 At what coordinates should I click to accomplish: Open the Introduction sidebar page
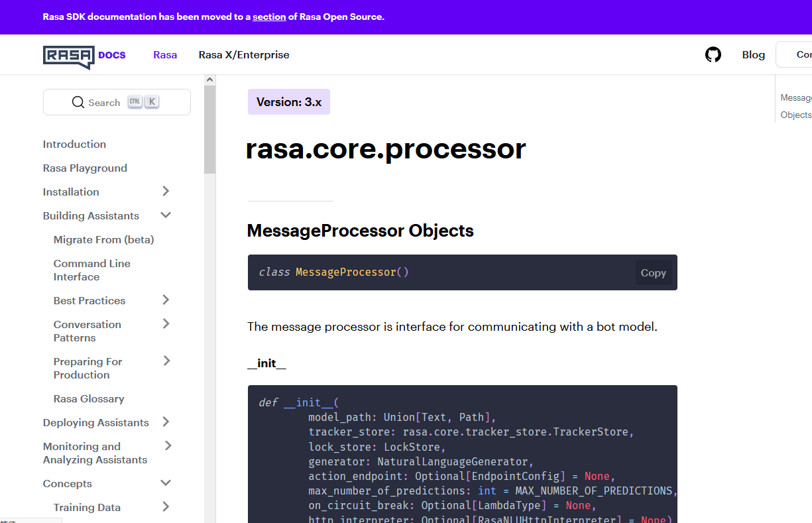click(74, 145)
